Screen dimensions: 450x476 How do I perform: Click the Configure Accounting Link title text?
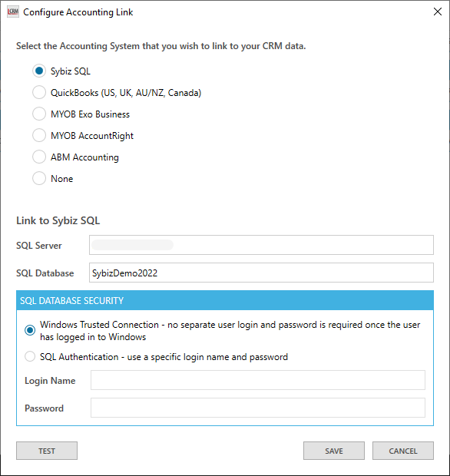78,12
